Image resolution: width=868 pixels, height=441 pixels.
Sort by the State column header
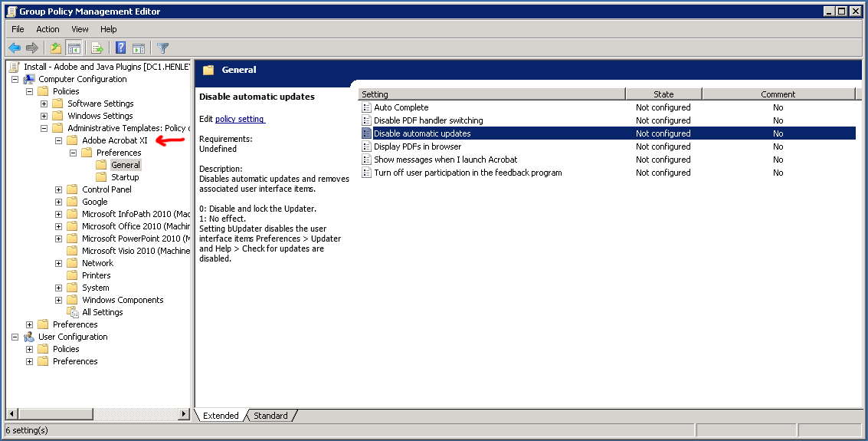coord(663,94)
